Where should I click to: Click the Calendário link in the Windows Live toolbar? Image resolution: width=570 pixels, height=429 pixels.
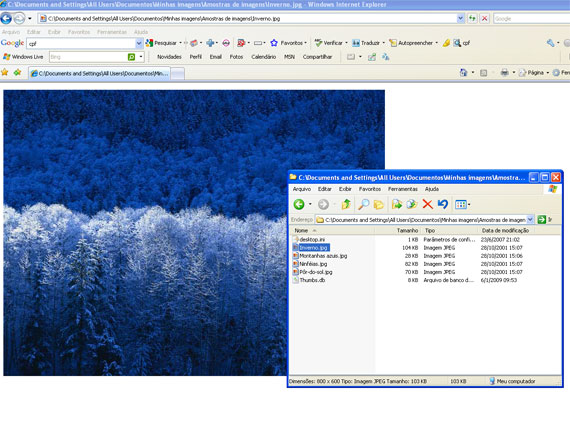click(264, 57)
